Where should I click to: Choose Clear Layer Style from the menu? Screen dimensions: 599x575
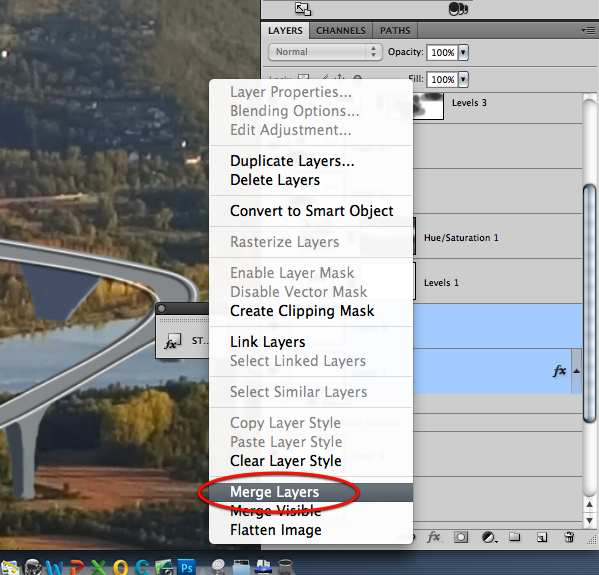tap(311, 461)
